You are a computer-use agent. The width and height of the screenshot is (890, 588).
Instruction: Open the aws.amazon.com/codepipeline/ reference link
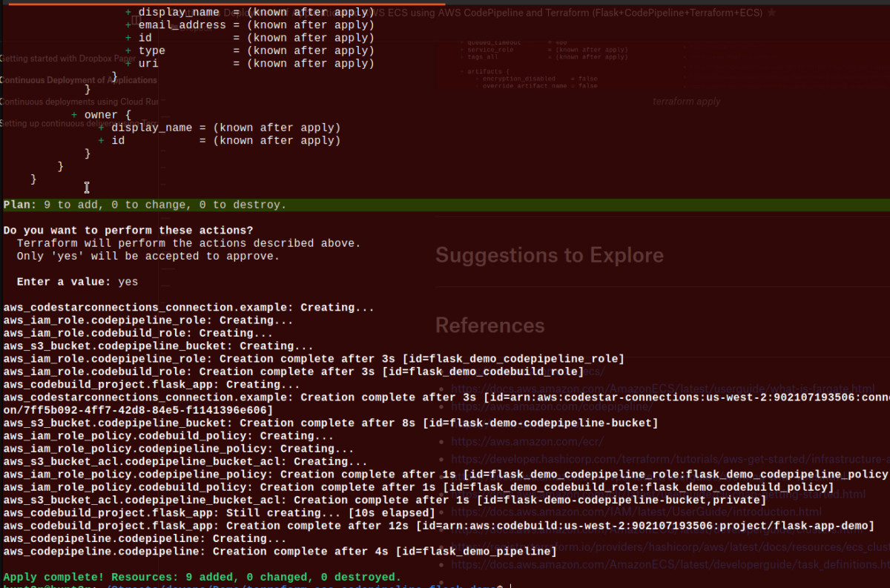tap(541, 406)
